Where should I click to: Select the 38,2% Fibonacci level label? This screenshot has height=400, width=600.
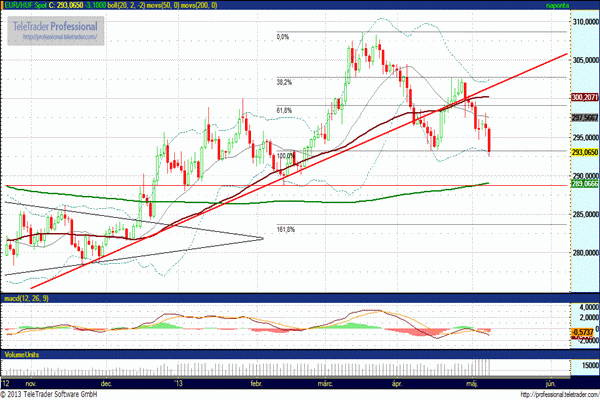pos(283,82)
